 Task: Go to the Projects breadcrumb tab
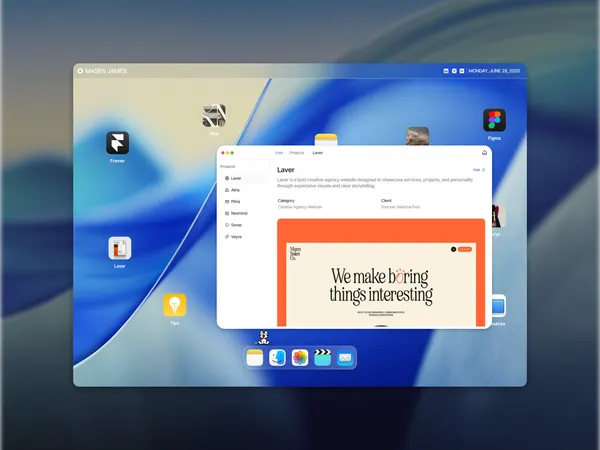tap(297, 153)
